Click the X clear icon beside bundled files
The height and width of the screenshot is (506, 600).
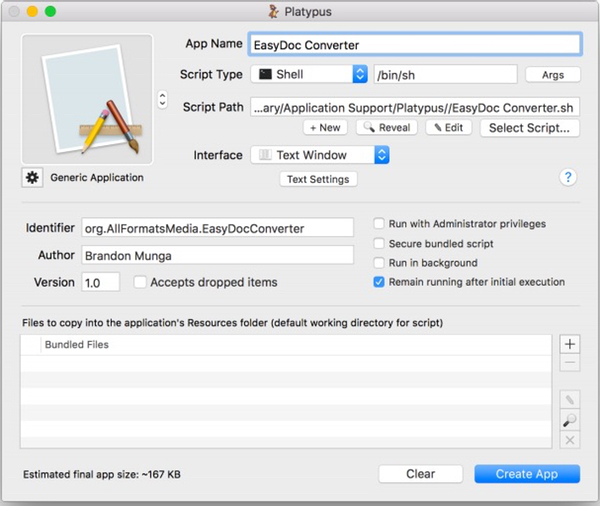[570, 439]
